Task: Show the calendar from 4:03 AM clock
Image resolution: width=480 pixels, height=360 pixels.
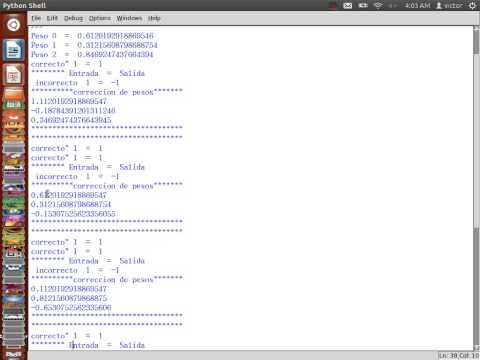Action: [x=417, y=6]
